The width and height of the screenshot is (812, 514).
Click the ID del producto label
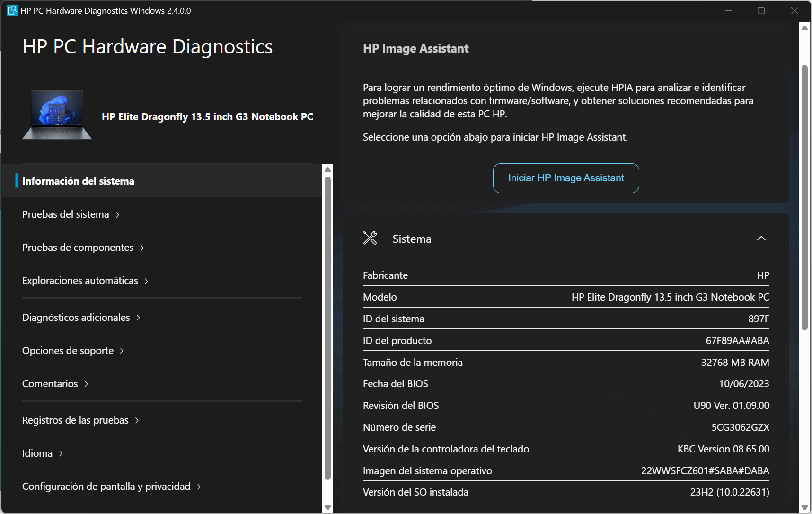397,341
